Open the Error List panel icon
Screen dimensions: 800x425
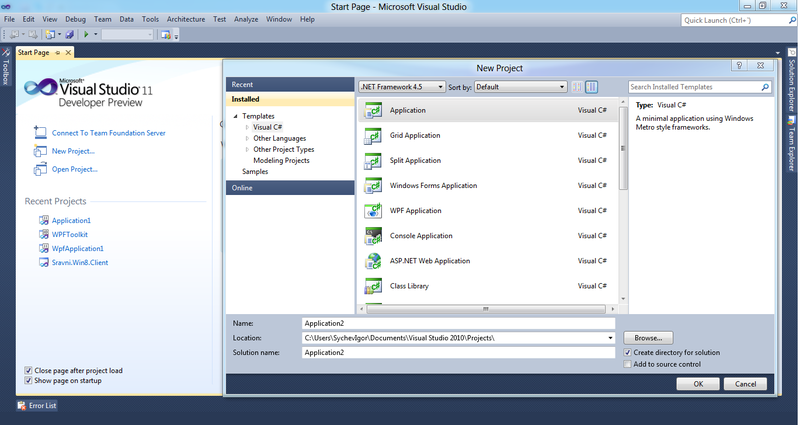pos(21,406)
